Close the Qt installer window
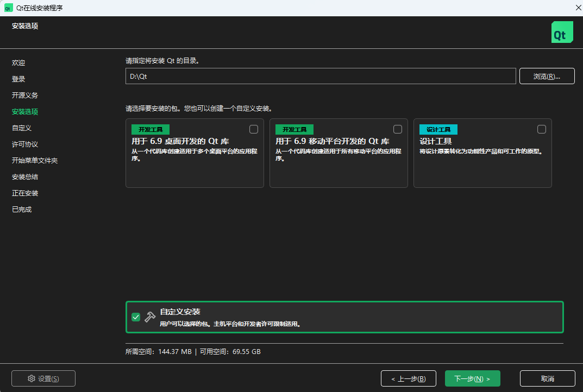The height and width of the screenshot is (392, 583). (x=578, y=8)
